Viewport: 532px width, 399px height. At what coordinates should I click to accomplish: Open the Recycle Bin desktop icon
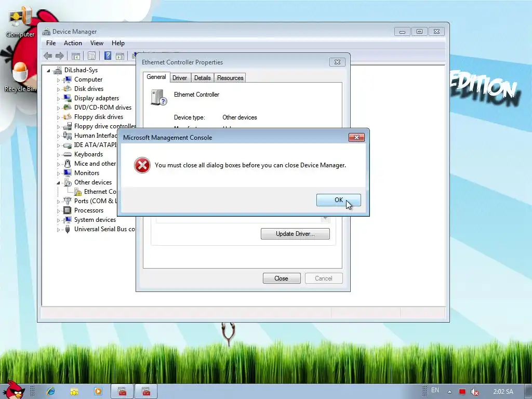pos(20,77)
